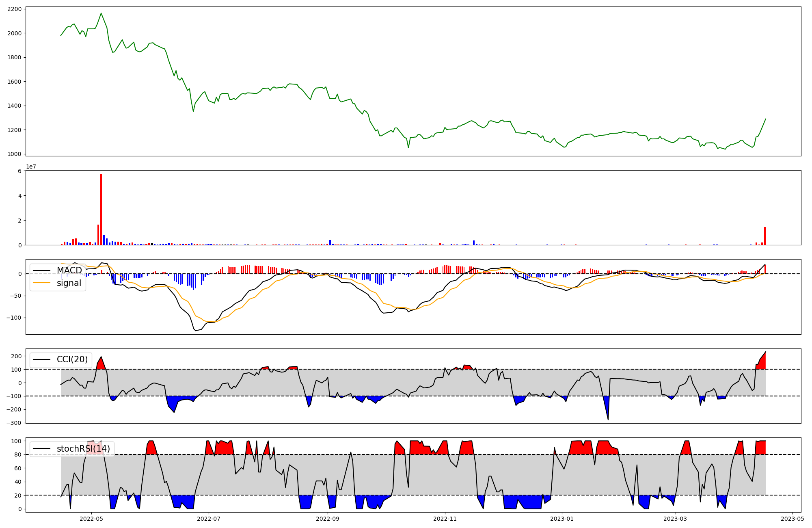Image resolution: width=812 pixels, height=528 pixels.
Task: Click the 6 tick on volume axis
Action: pyautogui.click(x=19, y=171)
